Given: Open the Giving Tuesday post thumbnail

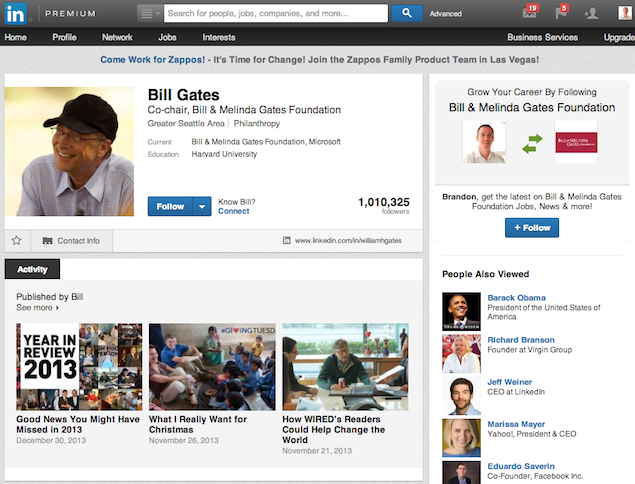Looking at the screenshot, I should tap(212, 367).
